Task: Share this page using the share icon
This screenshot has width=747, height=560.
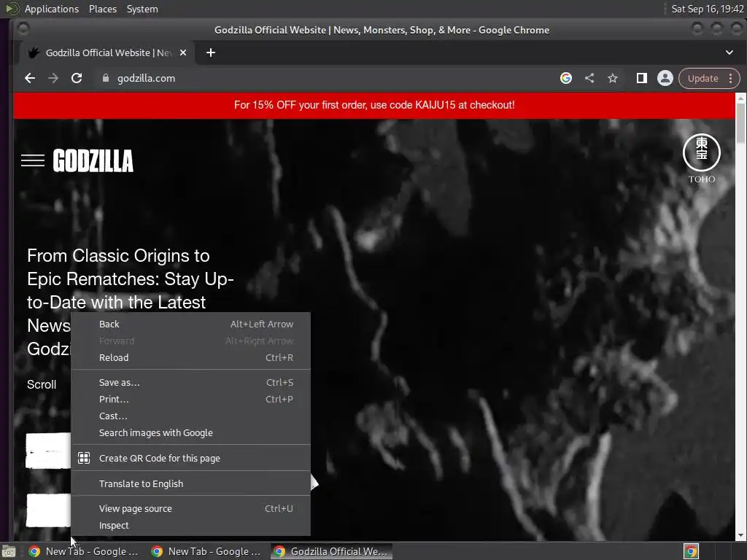Action: tap(589, 78)
